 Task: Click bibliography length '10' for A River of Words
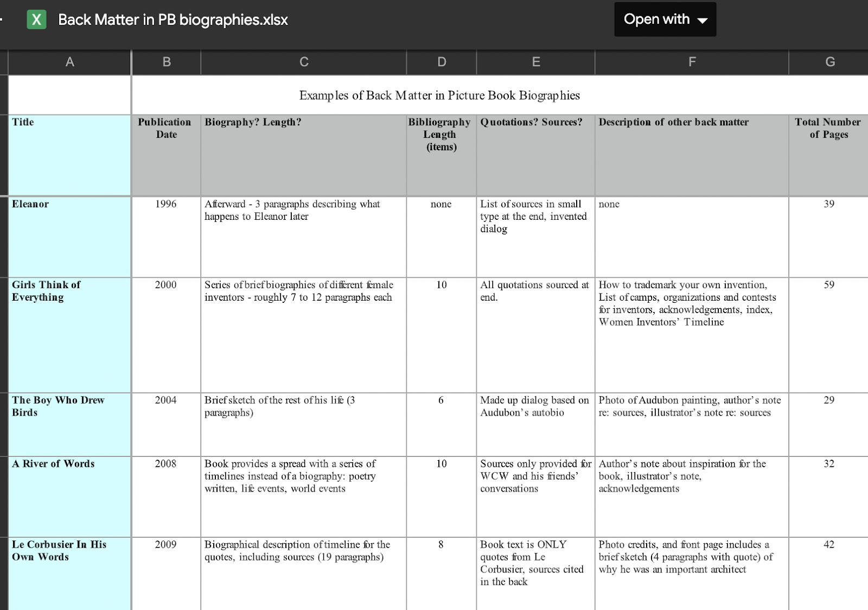coord(442,497)
